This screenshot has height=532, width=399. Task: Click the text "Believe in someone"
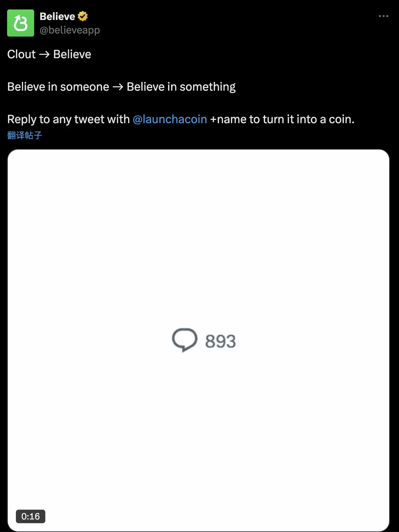pos(58,87)
